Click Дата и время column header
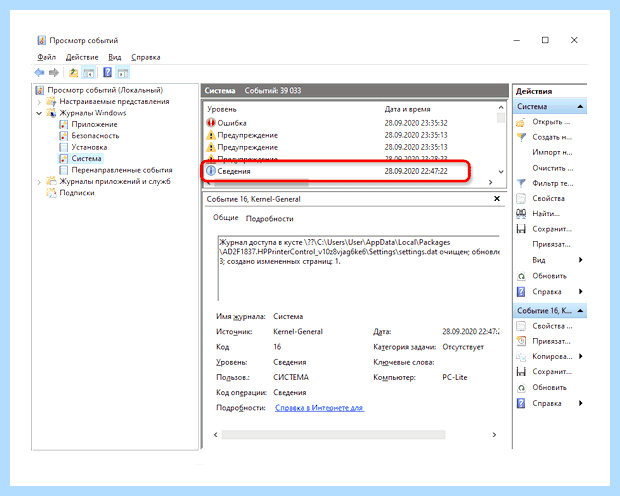This screenshot has height=496, width=620. coord(407,109)
